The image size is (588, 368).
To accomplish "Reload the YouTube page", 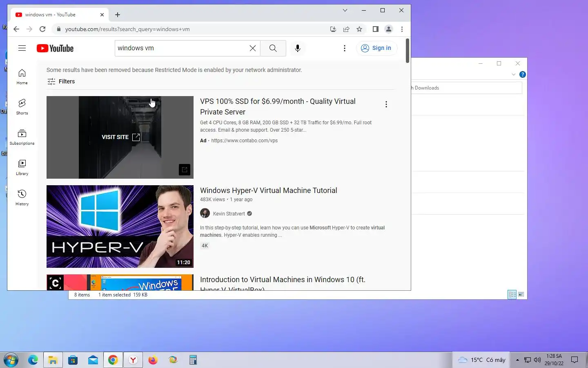I will 42,29.
